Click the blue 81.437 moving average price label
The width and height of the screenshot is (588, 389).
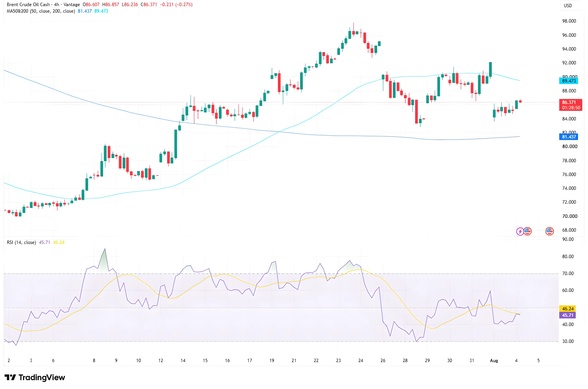click(x=569, y=137)
